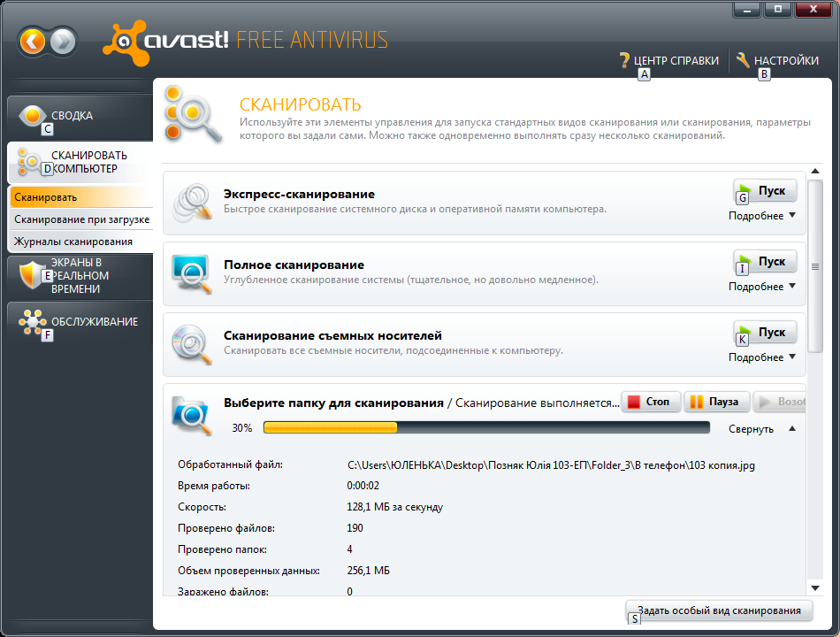This screenshot has width=840, height=637.
Task: Open the СВОДКА section
Action: coord(80,116)
